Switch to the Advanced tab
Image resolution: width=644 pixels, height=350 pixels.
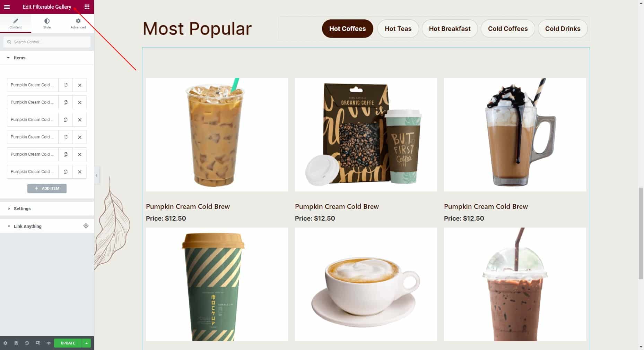pos(78,24)
